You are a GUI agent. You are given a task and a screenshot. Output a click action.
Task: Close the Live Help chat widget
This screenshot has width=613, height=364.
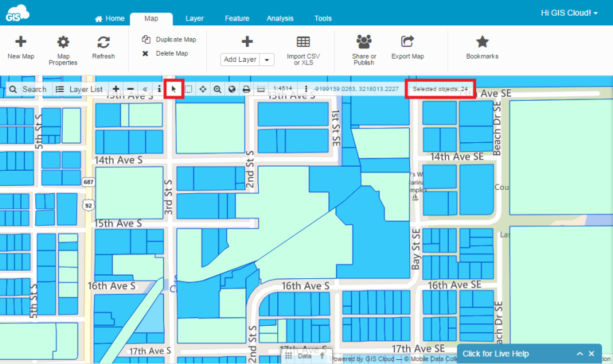(591, 354)
